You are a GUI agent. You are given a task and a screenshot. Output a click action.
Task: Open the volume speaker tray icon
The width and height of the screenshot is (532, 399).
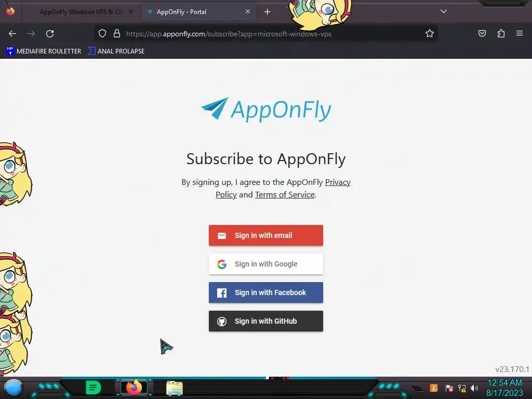[x=474, y=388]
